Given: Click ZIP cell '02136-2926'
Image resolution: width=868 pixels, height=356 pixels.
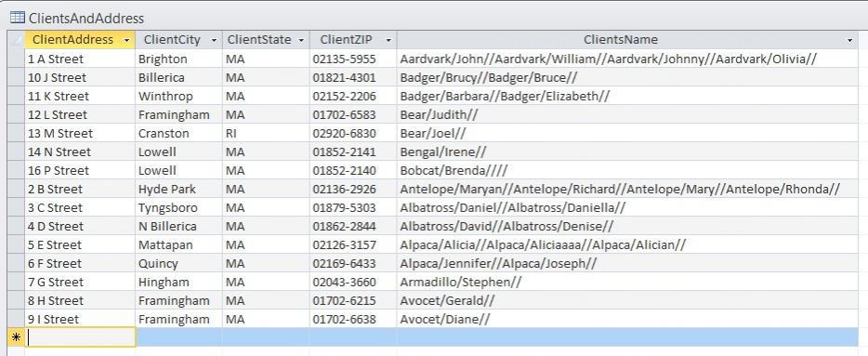Looking at the screenshot, I should [x=353, y=190].
